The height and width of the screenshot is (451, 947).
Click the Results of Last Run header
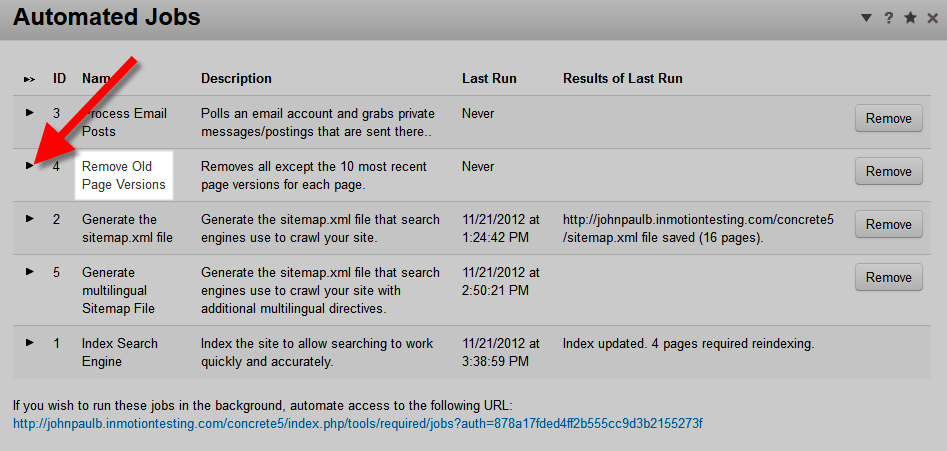click(622, 78)
